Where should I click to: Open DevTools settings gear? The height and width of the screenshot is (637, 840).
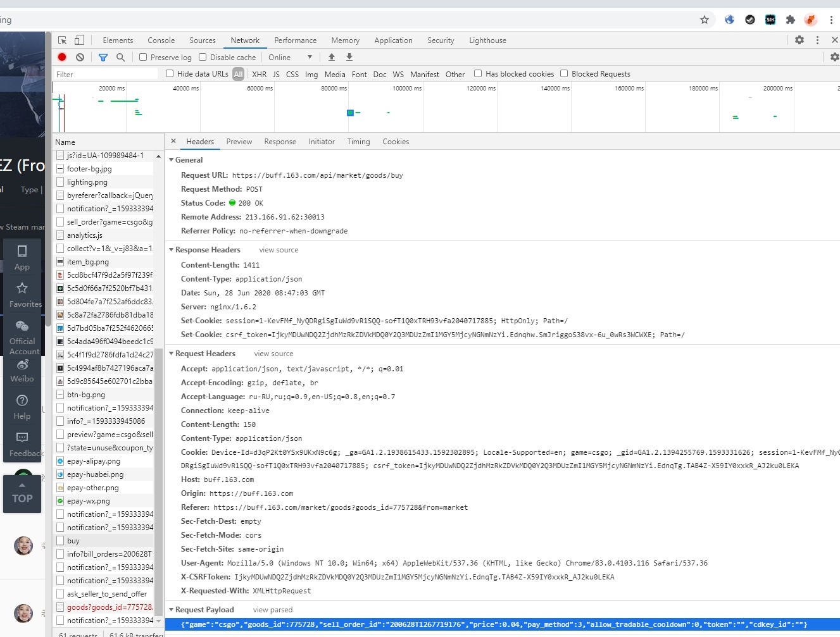pyautogui.click(x=799, y=40)
